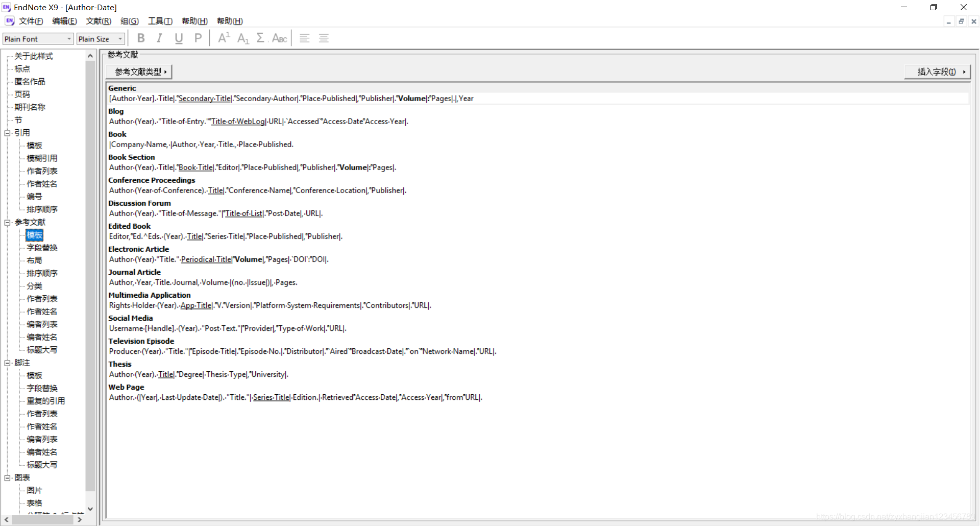Open the 文件(F) menu
Screen dimensions: 980x526
(x=31, y=21)
